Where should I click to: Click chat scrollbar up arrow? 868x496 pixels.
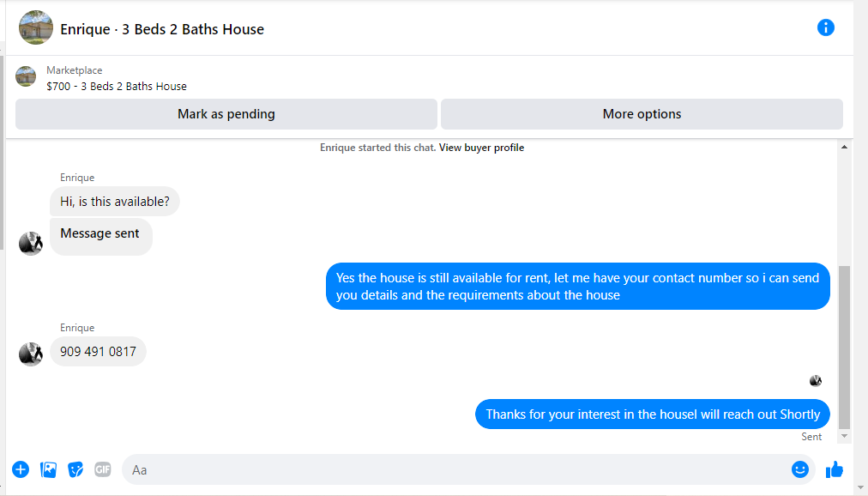click(844, 148)
